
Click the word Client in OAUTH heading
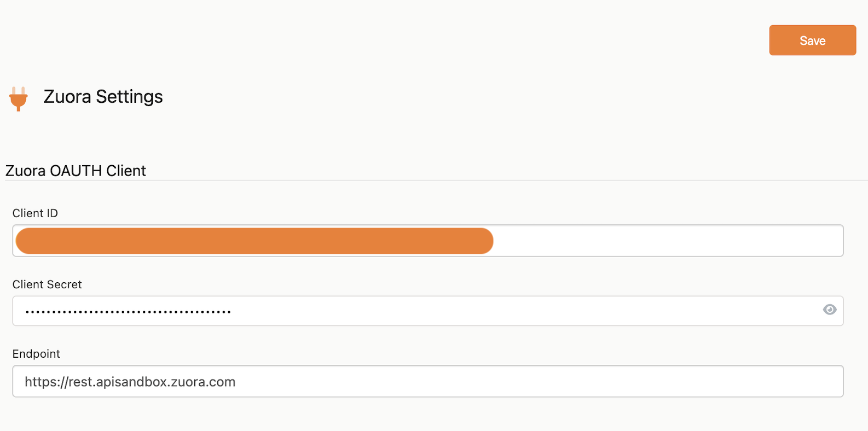[x=126, y=171]
